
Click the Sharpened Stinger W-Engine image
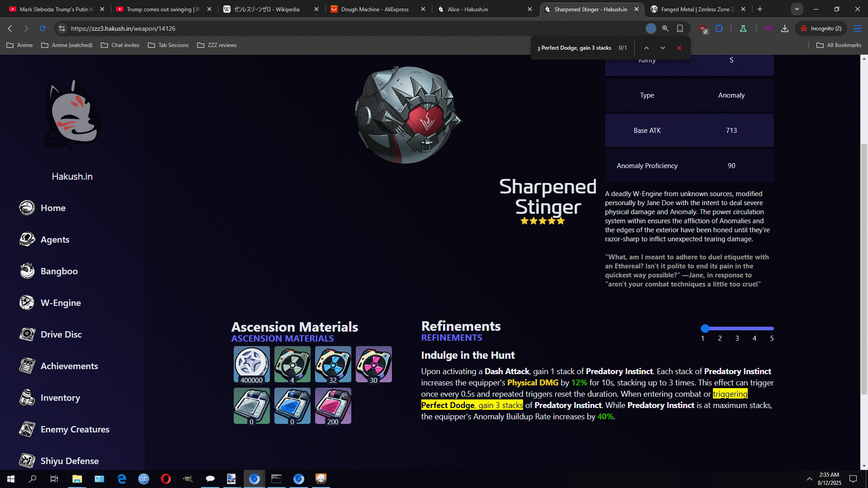pos(408,115)
